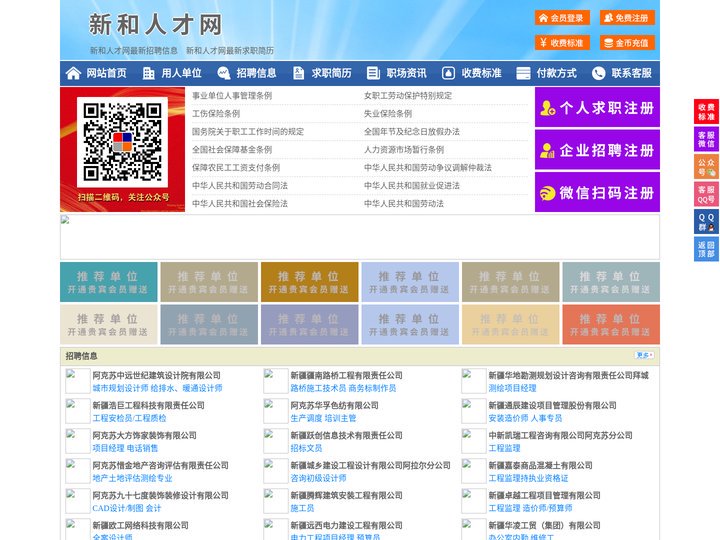Open 事业单位人事管理条例 link
The image size is (720, 540).
click(232, 96)
